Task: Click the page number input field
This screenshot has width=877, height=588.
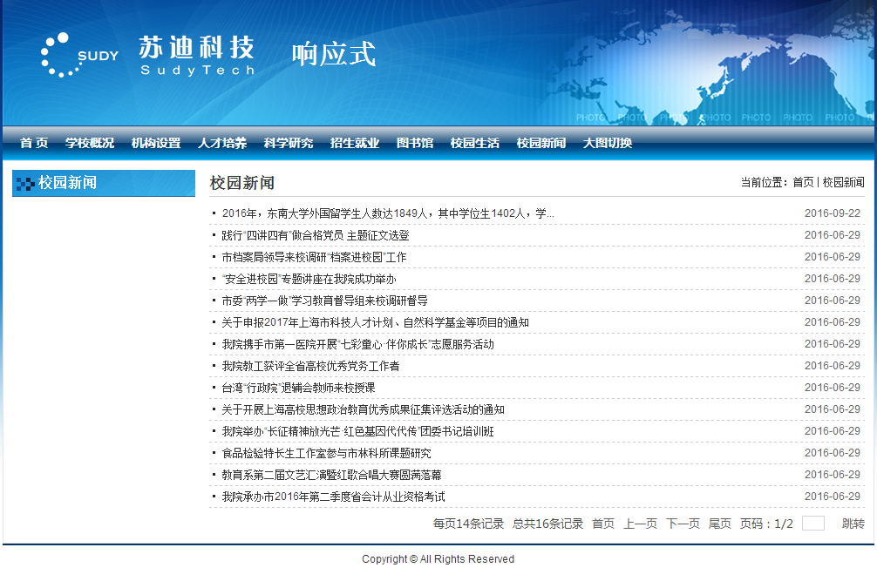Action: pyautogui.click(x=812, y=524)
